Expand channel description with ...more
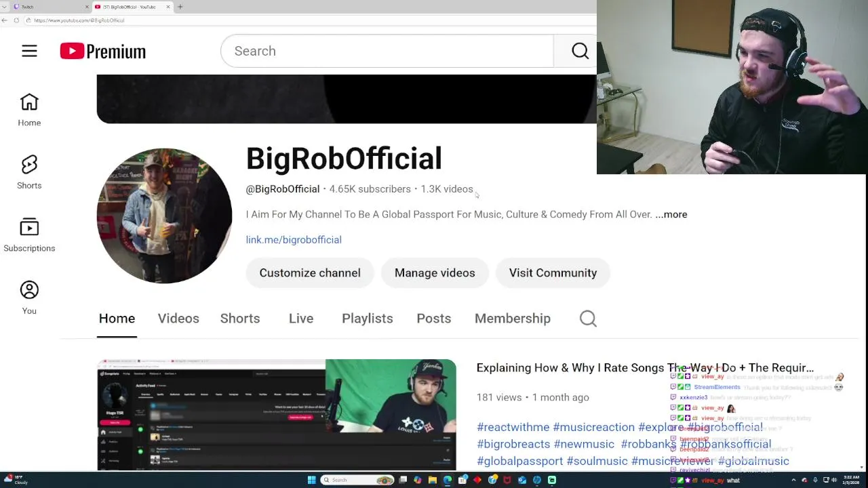Viewport: 868px width, 488px height. point(671,214)
